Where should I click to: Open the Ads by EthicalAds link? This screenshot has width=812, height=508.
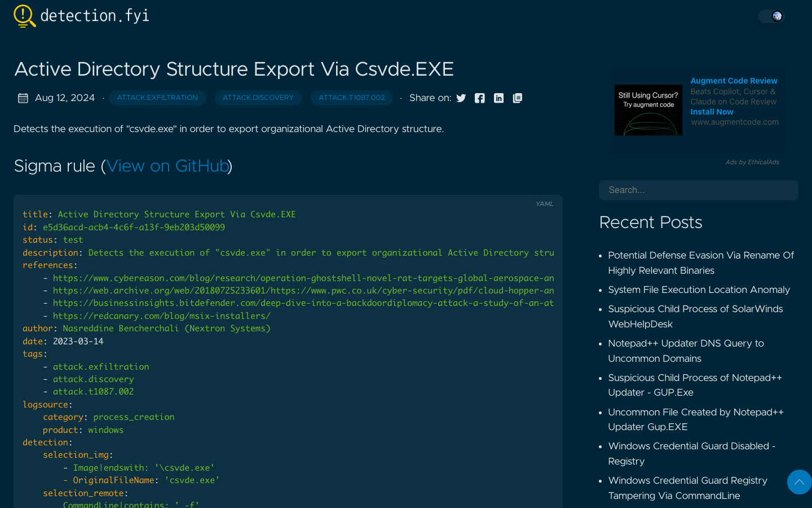(x=752, y=162)
